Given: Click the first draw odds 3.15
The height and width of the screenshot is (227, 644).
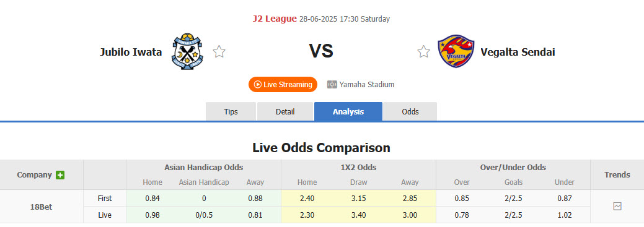Looking at the screenshot, I should pos(358,199).
